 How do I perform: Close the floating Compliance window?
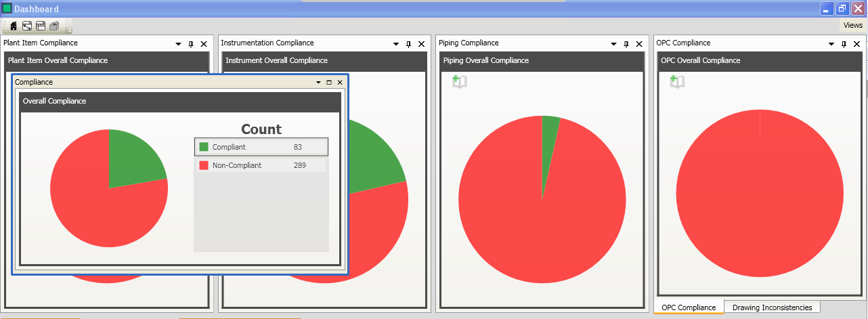(x=340, y=82)
